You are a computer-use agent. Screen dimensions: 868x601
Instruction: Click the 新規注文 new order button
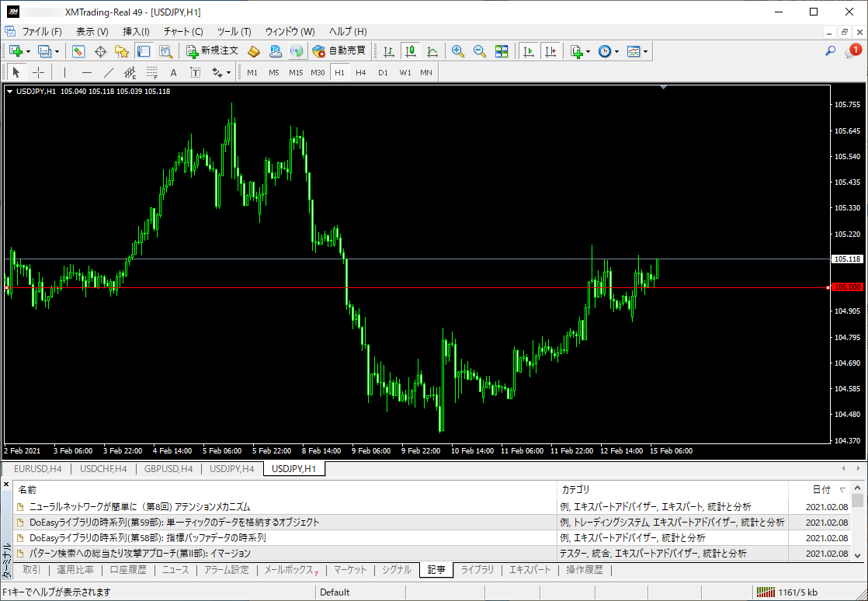(x=213, y=51)
